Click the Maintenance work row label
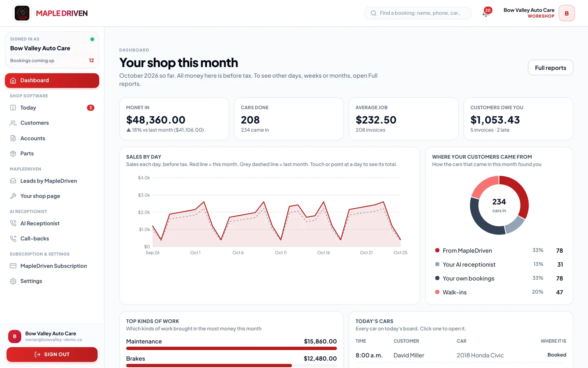The image size is (588, 368). click(x=144, y=342)
